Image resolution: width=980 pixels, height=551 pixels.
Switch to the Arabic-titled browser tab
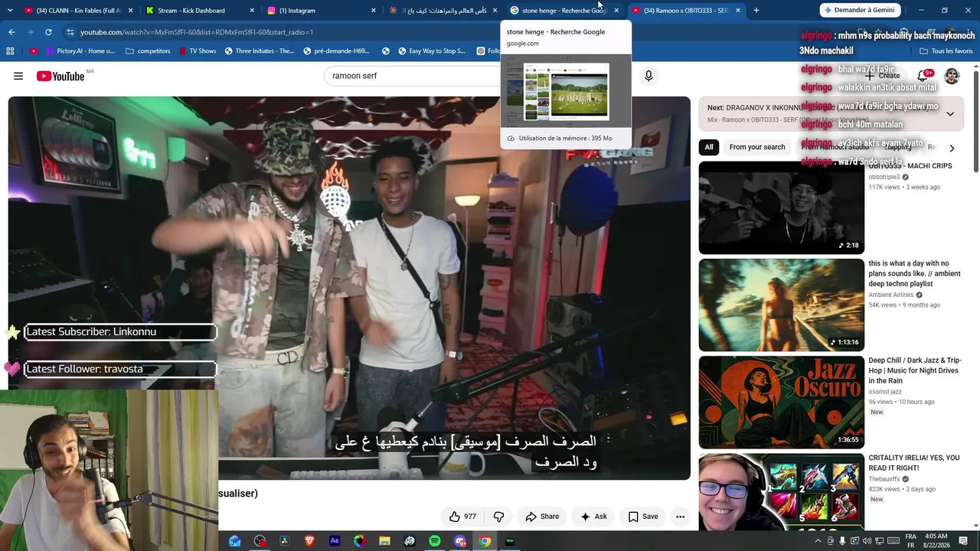[443, 11]
